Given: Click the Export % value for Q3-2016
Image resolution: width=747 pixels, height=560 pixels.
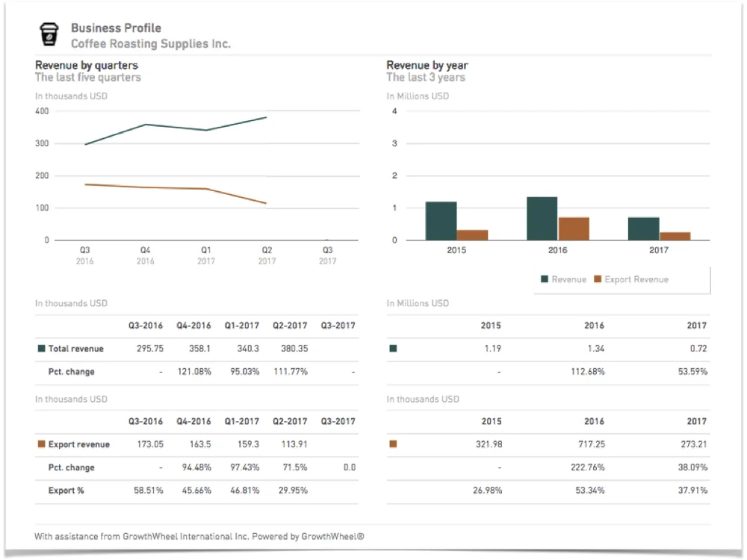Looking at the screenshot, I should tap(149, 491).
